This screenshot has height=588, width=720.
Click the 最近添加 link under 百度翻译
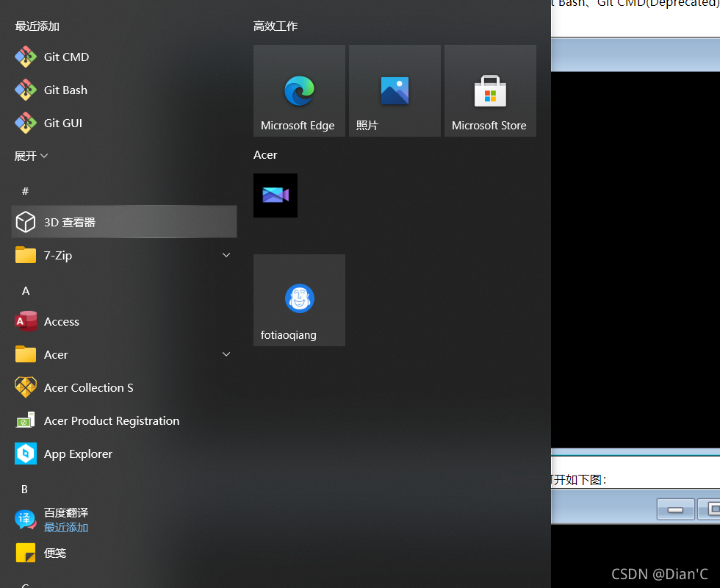point(66,528)
